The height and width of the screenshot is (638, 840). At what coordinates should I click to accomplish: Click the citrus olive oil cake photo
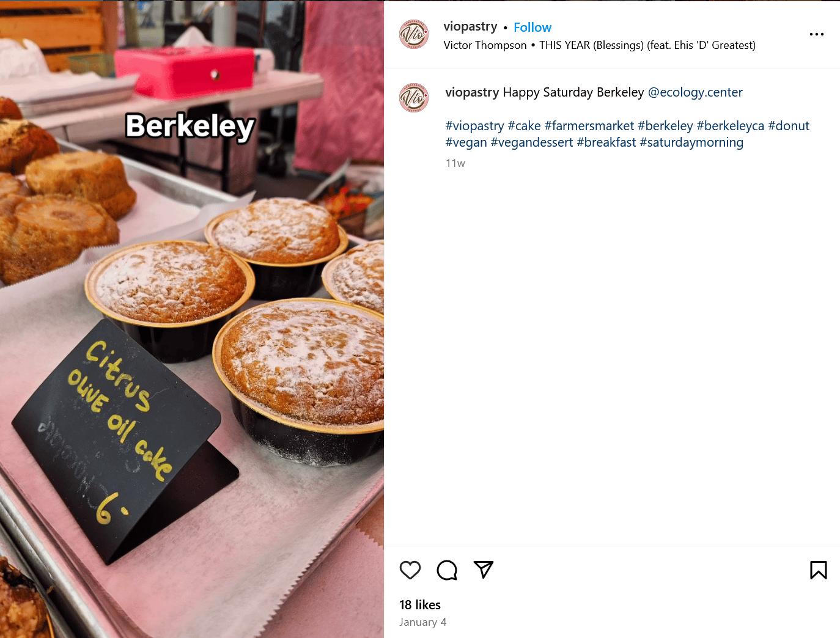[x=192, y=319]
